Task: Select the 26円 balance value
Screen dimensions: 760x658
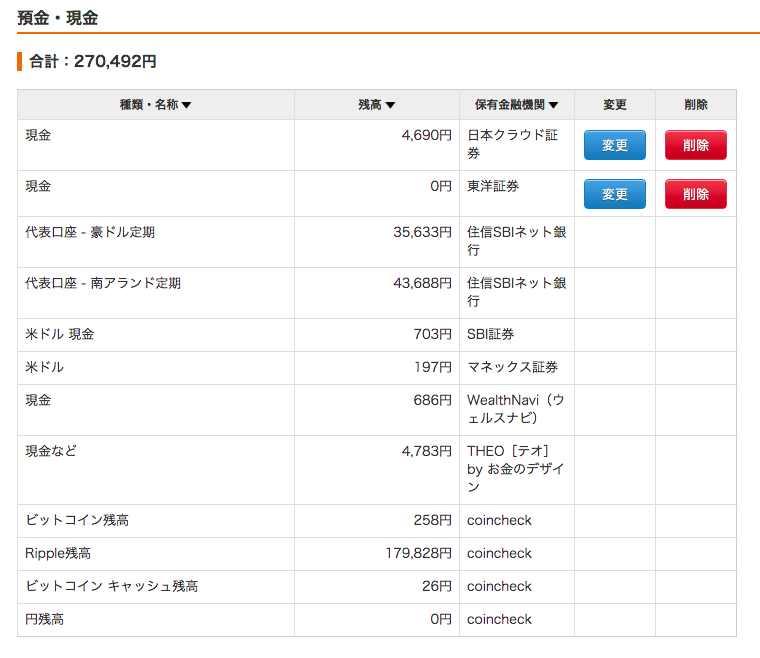Action: 437,586
